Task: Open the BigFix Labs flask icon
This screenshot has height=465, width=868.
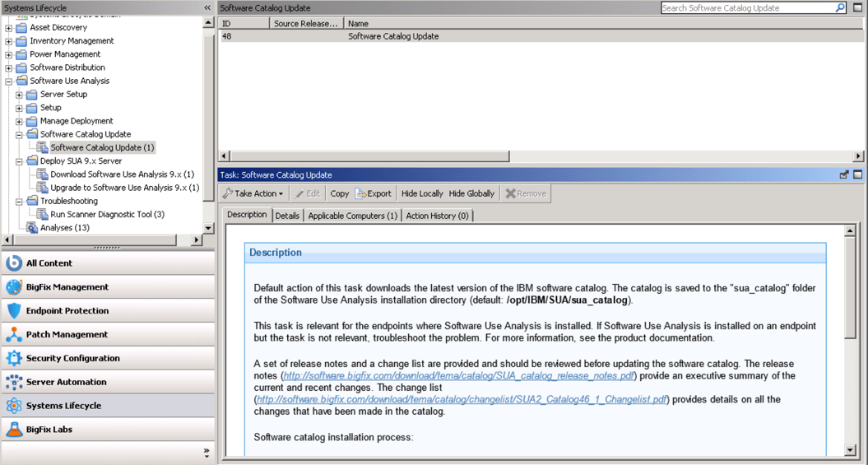Action: pos(13,430)
